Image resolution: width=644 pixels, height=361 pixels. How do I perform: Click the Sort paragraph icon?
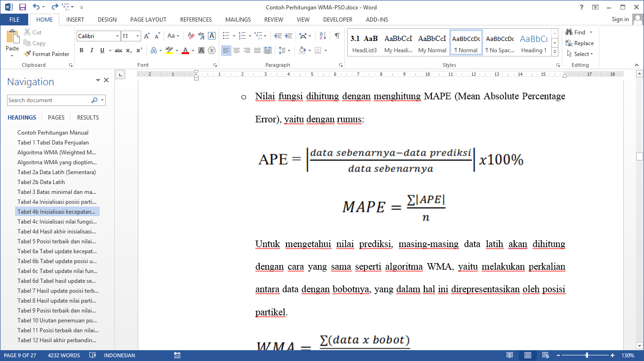coord(323,36)
